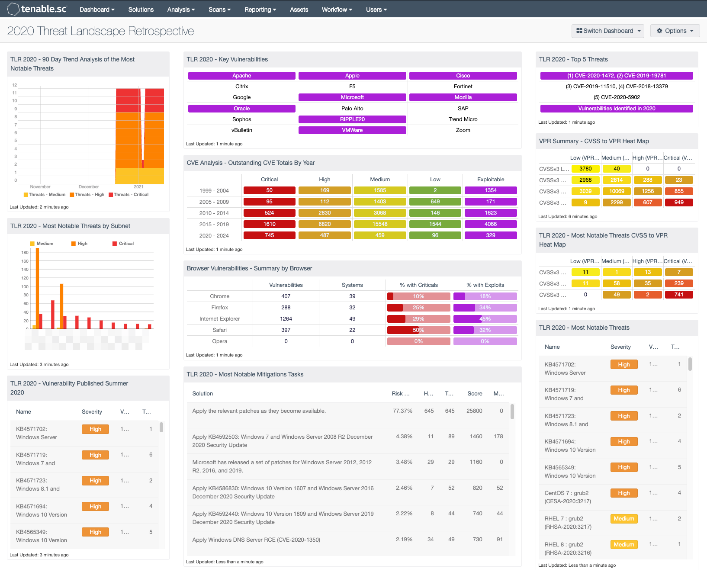The image size is (707, 588).
Task: Sort Summer 2020 table by Name
Action: point(23,412)
